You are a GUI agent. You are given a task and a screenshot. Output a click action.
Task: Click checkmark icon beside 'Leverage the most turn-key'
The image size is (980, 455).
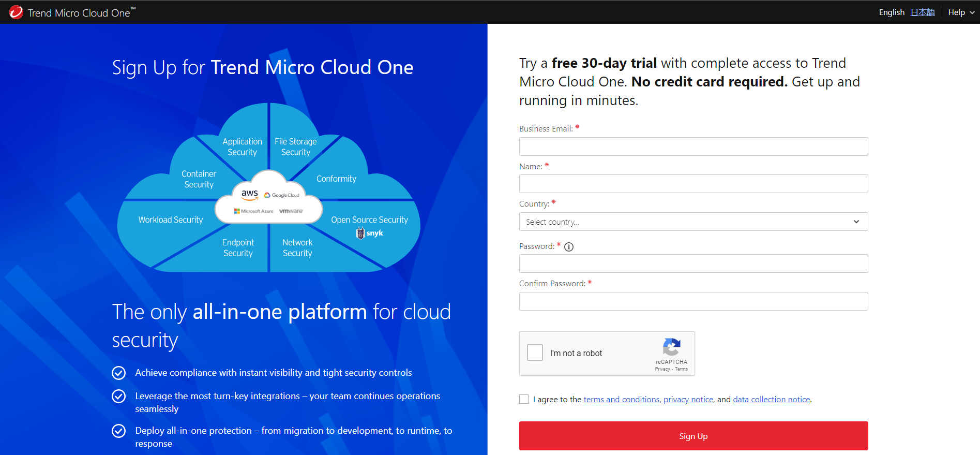click(x=119, y=396)
